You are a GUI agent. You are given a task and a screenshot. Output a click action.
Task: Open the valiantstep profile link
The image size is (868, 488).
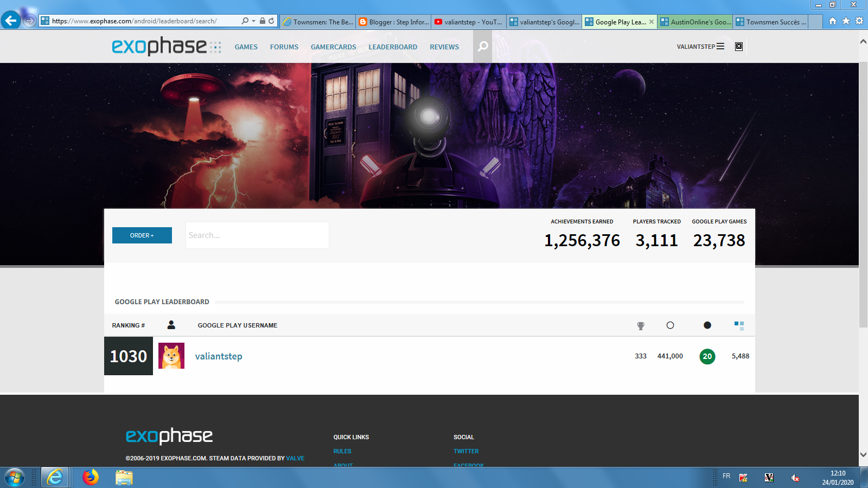(219, 356)
